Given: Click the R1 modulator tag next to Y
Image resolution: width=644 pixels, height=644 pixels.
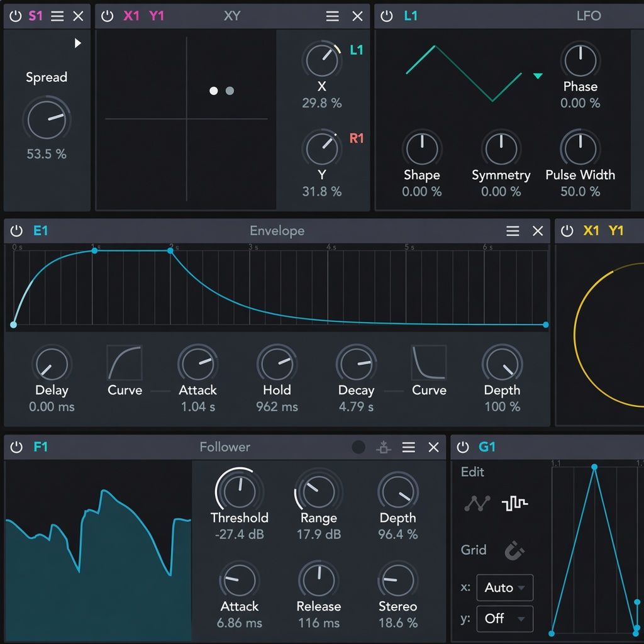Looking at the screenshot, I should point(357,138).
